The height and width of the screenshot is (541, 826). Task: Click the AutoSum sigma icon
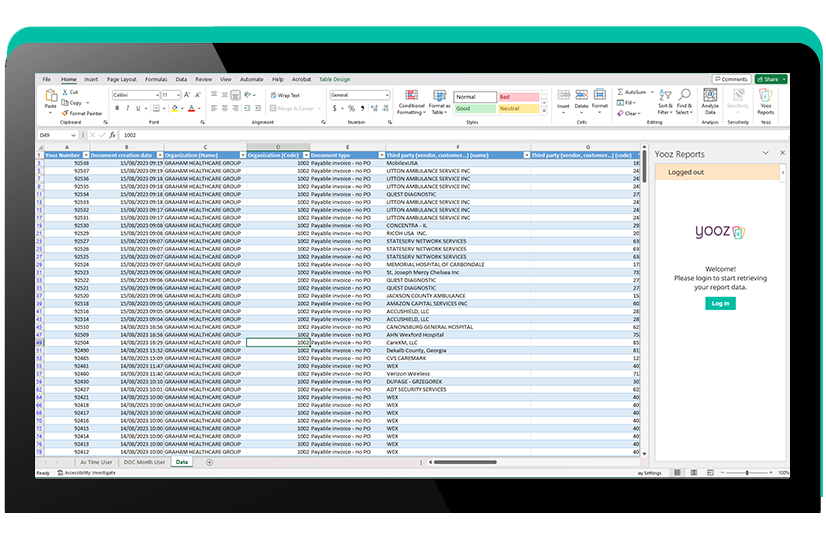pos(621,92)
